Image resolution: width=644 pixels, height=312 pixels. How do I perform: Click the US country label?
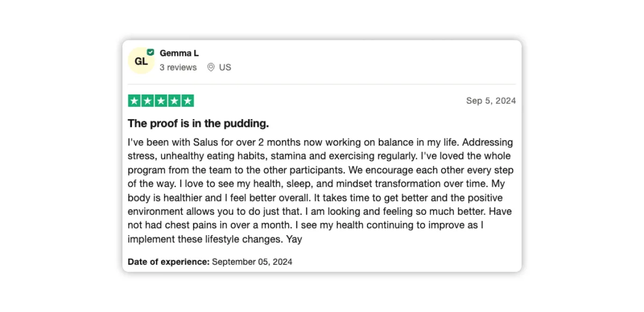(x=225, y=67)
